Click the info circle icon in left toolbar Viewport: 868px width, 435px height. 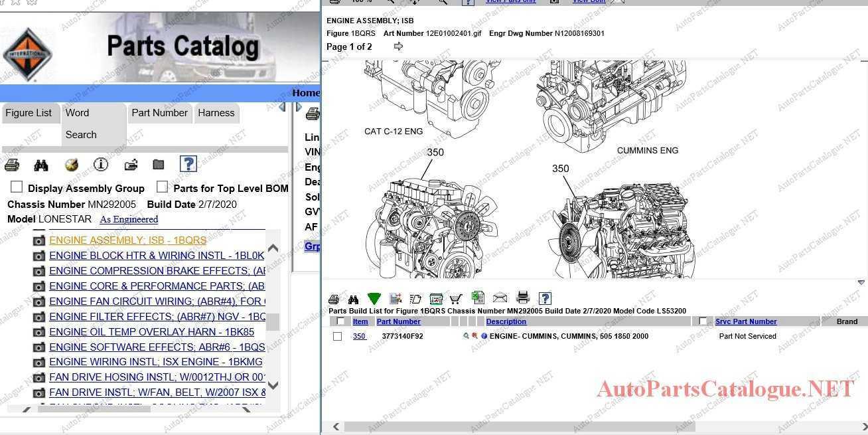click(x=100, y=165)
